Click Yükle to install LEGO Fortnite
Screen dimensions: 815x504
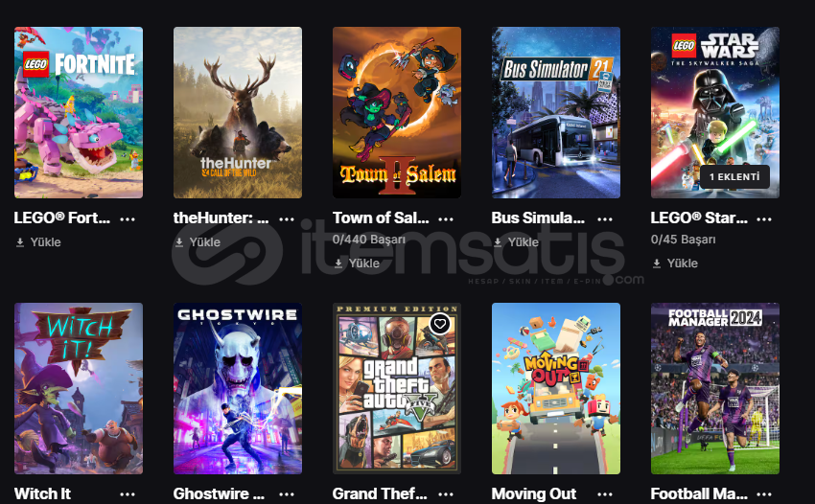[38, 242]
